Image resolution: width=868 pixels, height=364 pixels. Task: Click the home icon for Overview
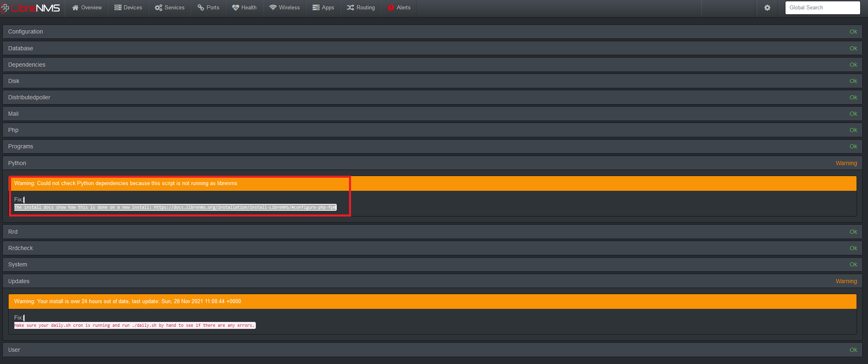pyautogui.click(x=75, y=8)
